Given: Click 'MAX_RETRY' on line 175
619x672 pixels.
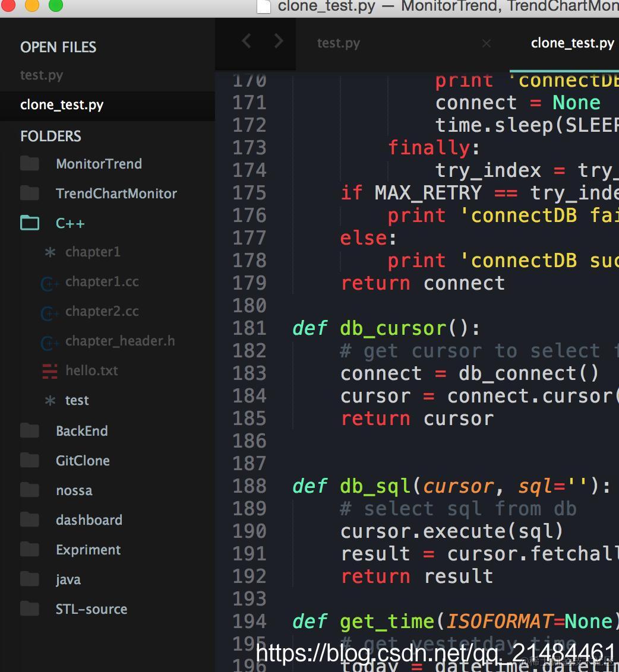Looking at the screenshot, I should (428, 193).
